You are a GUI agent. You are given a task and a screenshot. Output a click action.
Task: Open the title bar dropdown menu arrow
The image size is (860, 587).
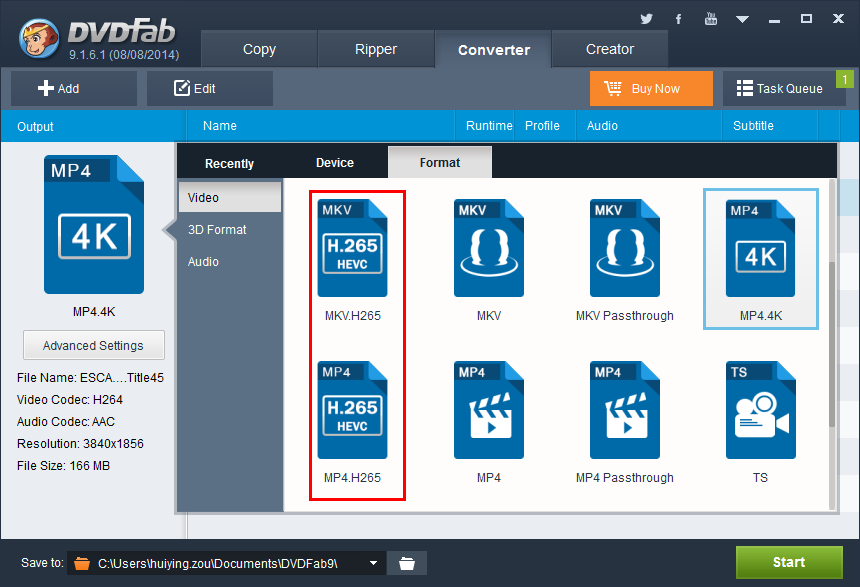tap(742, 20)
